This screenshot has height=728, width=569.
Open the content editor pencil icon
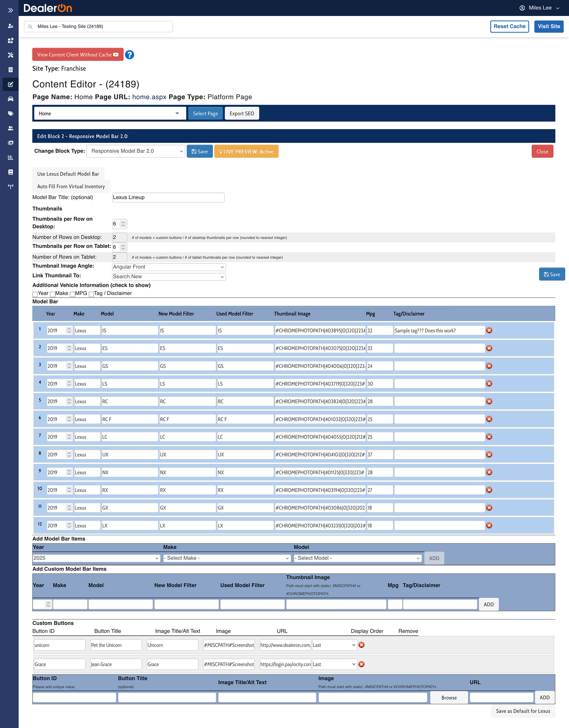(10, 84)
